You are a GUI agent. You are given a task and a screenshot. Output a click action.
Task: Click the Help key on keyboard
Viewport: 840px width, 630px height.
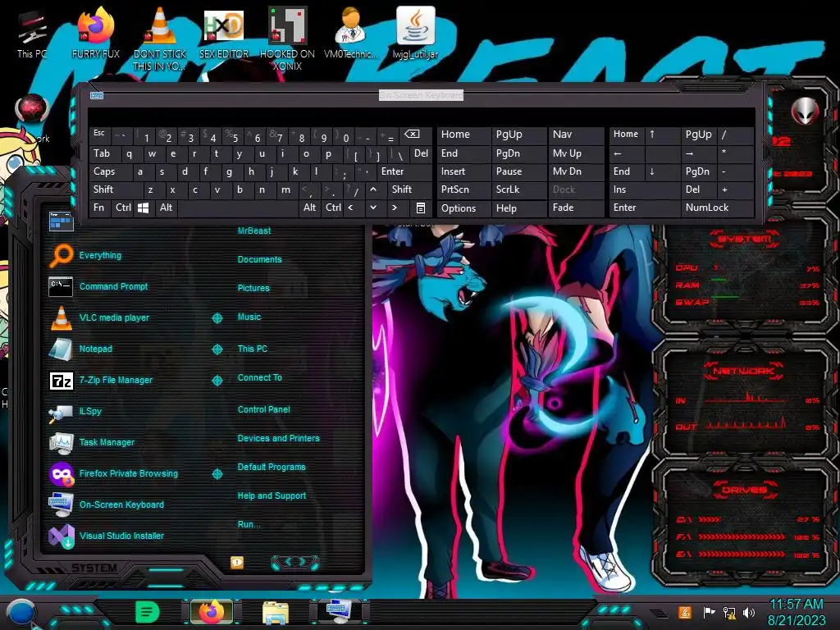(x=518, y=208)
